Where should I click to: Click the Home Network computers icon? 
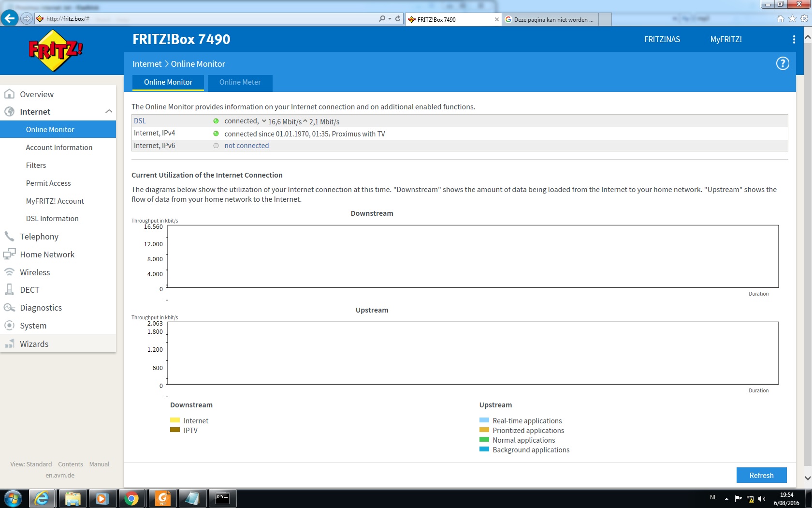(x=9, y=254)
